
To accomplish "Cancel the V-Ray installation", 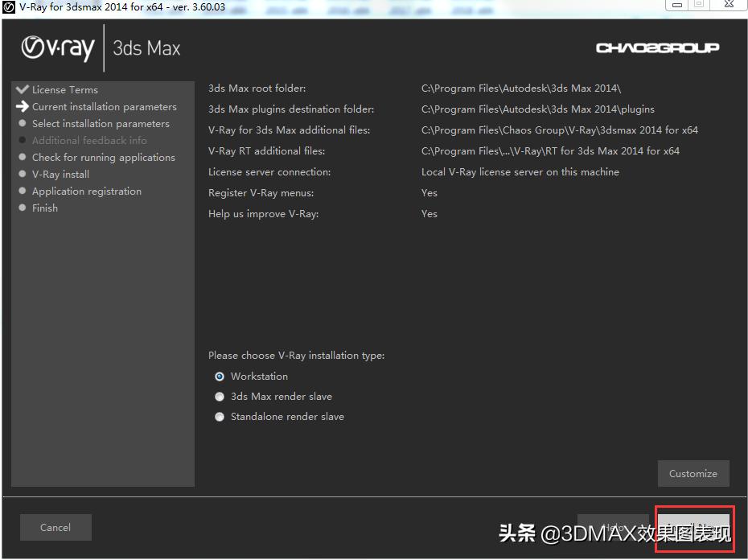I will [x=55, y=528].
